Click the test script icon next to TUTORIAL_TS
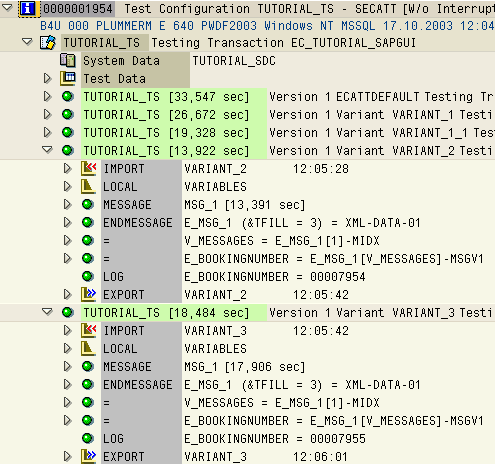Image resolution: width=495 pixels, height=464 pixels. 48,43
